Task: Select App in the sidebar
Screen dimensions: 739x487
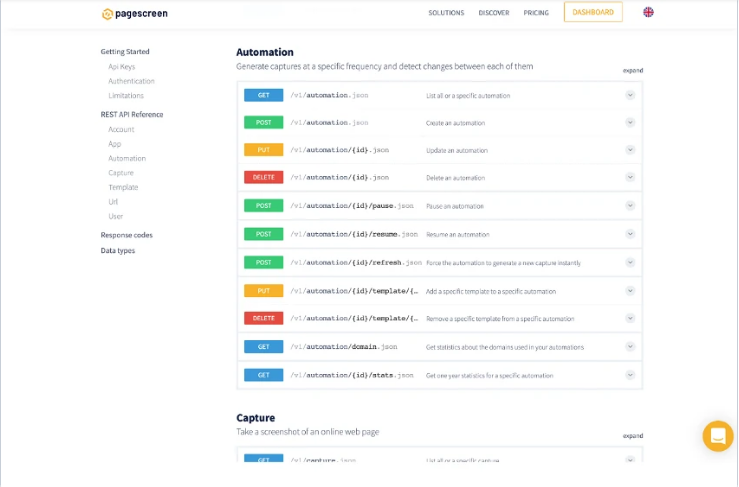Action: 115,144
